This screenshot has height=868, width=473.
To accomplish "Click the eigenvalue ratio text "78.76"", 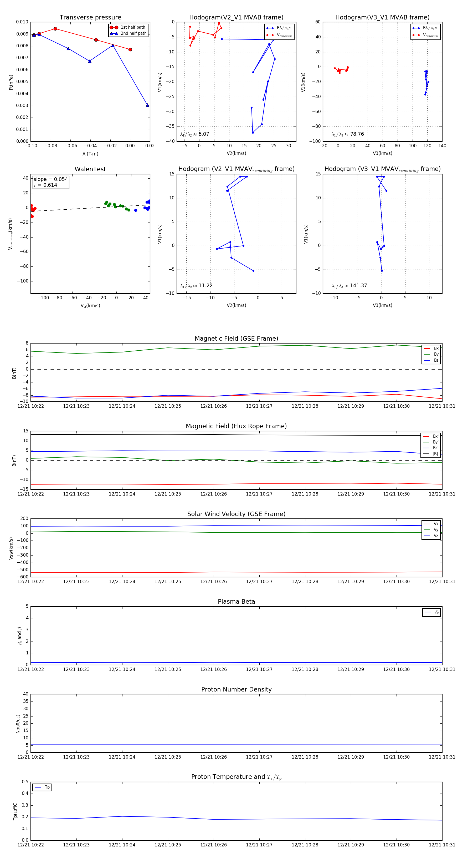I will (x=357, y=134).
